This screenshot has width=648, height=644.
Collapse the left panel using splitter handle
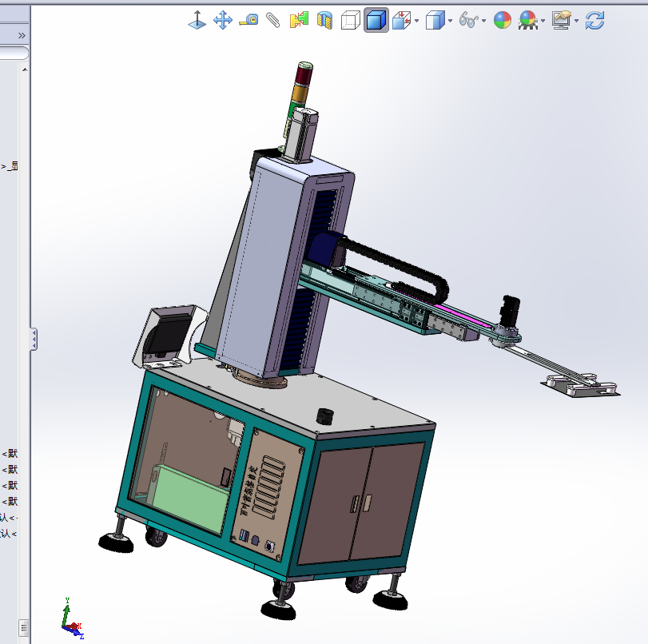point(34,339)
